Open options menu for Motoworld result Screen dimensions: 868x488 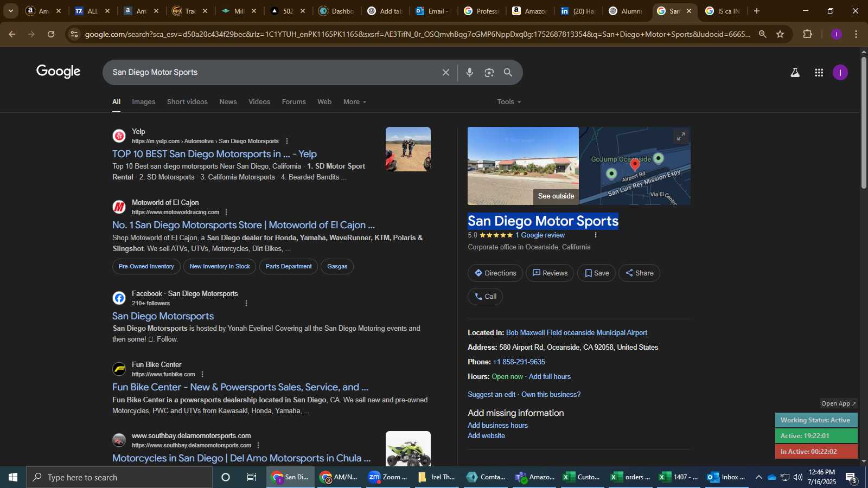click(226, 212)
